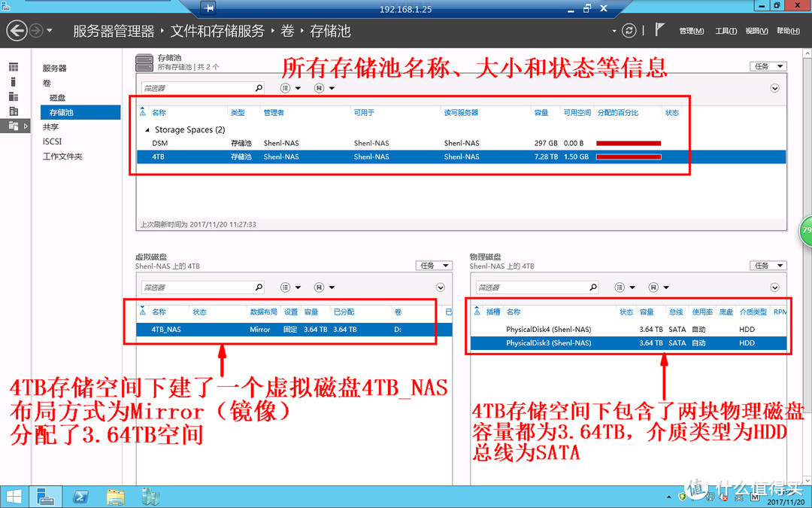
Task: Collapse the Storage Spaces group
Action: point(148,129)
